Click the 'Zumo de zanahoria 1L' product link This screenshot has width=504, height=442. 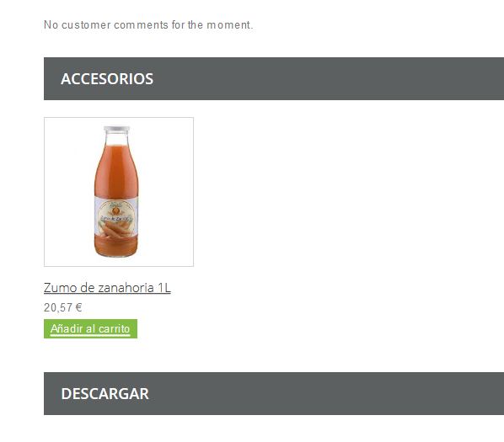click(107, 288)
